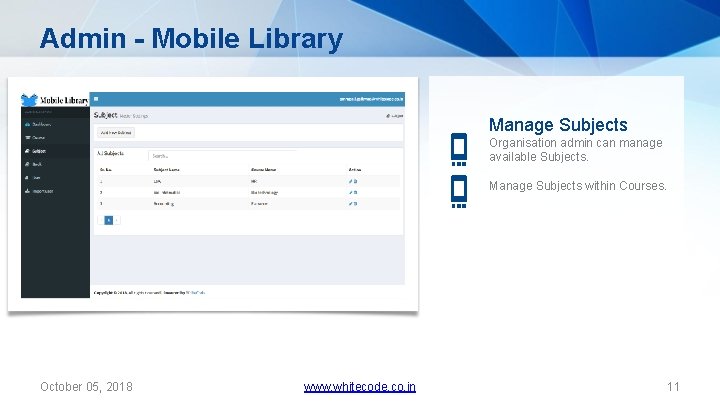
Task: Click the Course Name column header
Action: click(x=264, y=169)
